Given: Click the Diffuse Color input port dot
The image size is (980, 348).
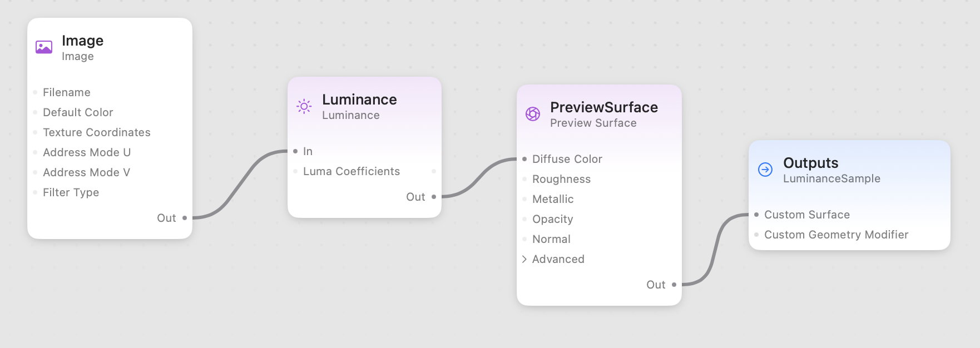Looking at the screenshot, I should 524,159.
